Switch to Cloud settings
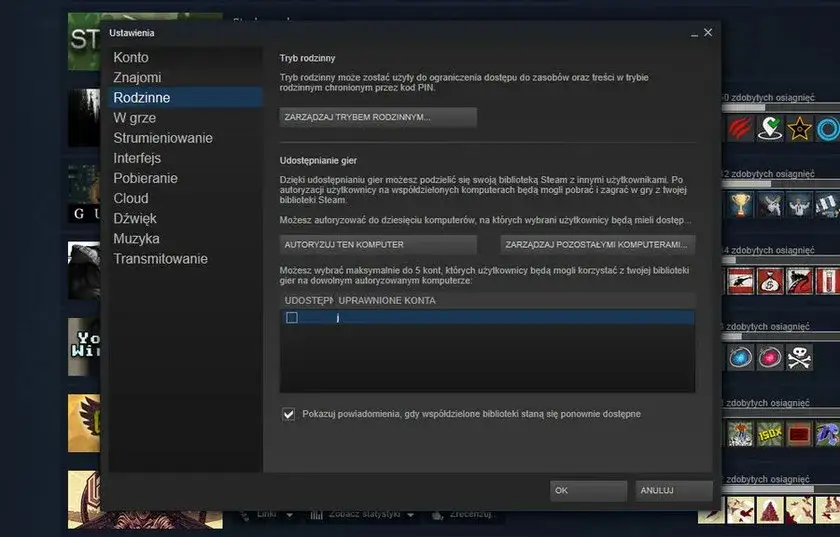 click(131, 198)
